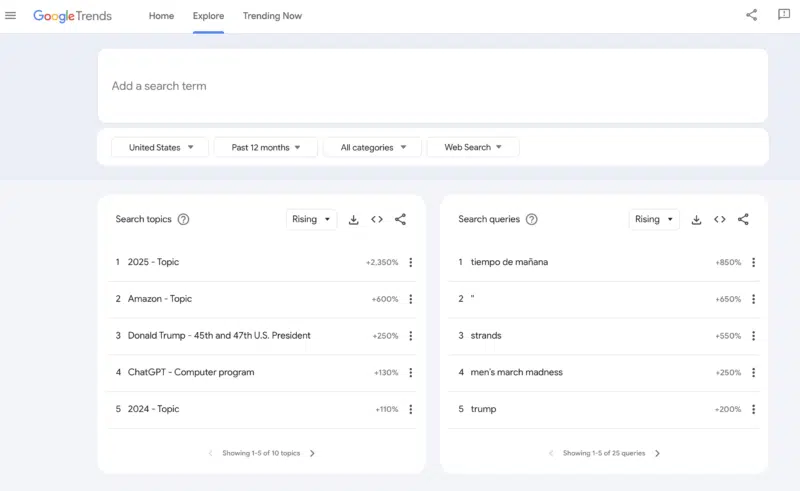Go to next page of queries

coord(657,453)
